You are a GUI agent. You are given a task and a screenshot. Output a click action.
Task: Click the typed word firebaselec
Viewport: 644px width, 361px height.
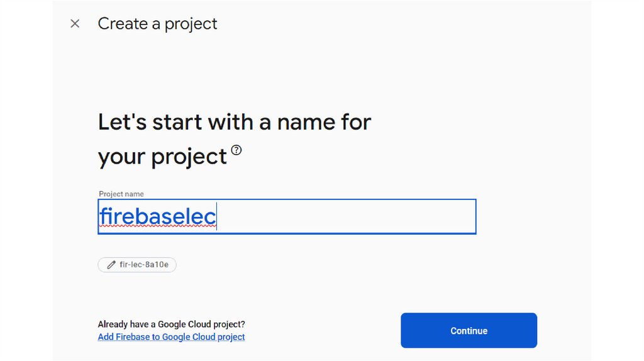157,217
